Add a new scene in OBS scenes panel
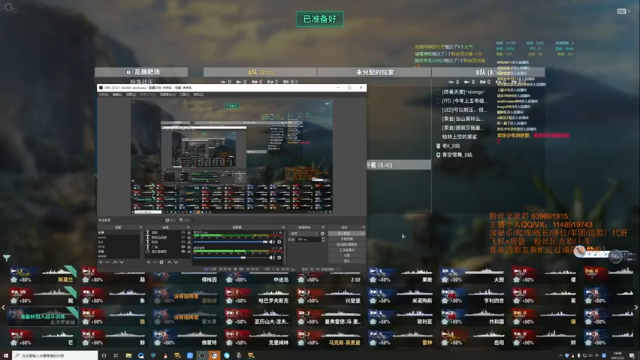Screen dimensions: 640x360 tap(101, 262)
